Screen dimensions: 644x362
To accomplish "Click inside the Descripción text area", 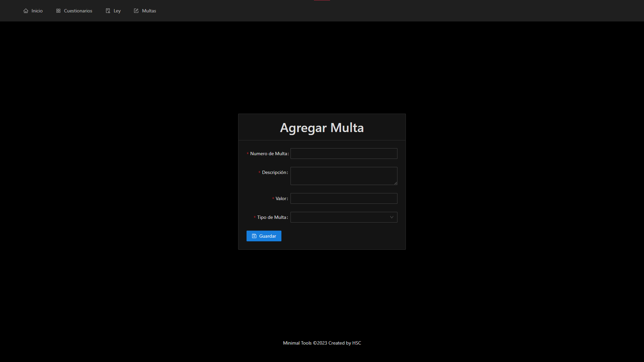I will [343, 176].
